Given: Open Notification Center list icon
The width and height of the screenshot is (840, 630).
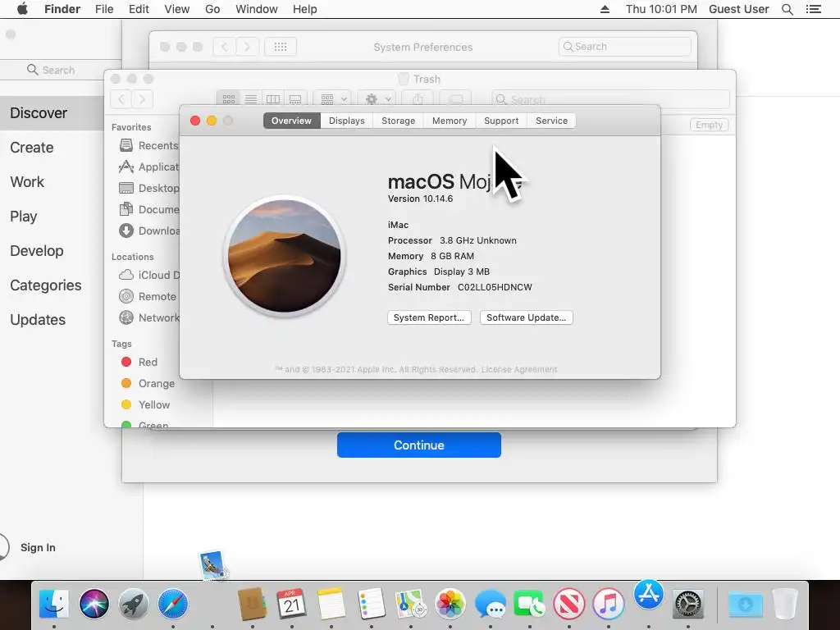Looking at the screenshot, I should point(814,9).
